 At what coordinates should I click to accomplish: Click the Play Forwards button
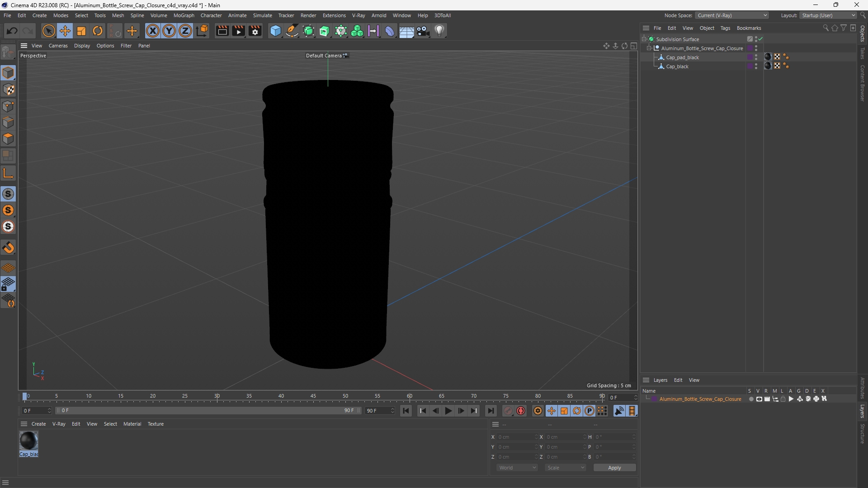[448, 411]
